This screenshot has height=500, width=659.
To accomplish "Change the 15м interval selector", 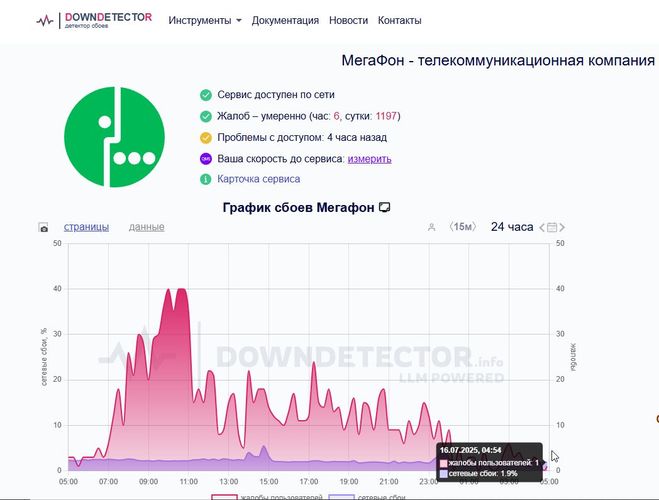I will (463, 227).
